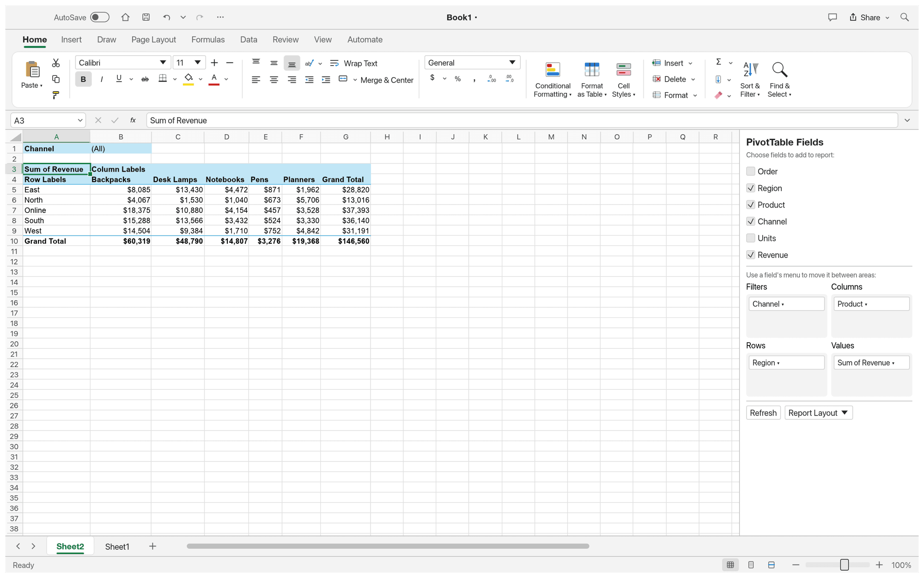Click the percent style icon
The height and width of the screenshot is (578, 924).
457,79
